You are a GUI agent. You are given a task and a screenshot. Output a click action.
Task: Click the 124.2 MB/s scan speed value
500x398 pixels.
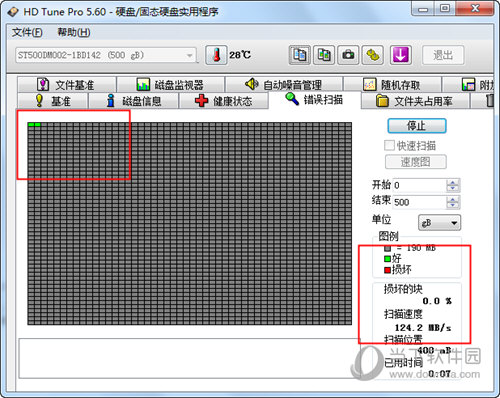(423, 328)
